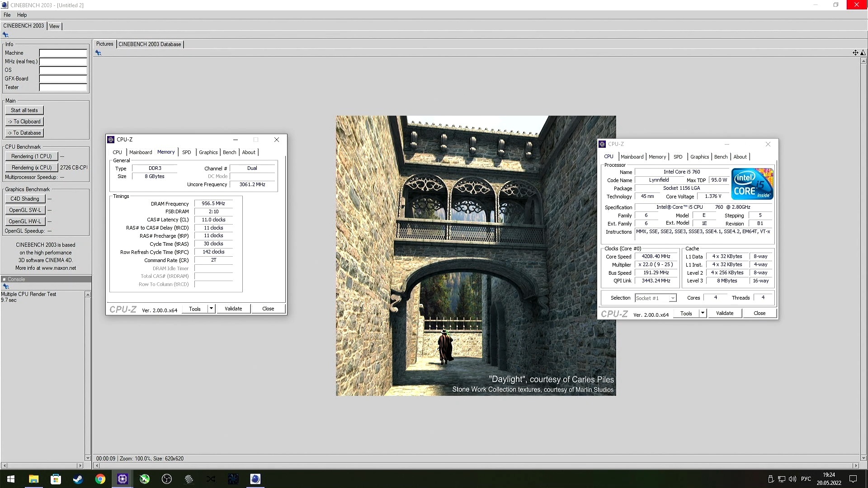Open Graphics tab in processor CPU-Z window

[x=699, y=157]
